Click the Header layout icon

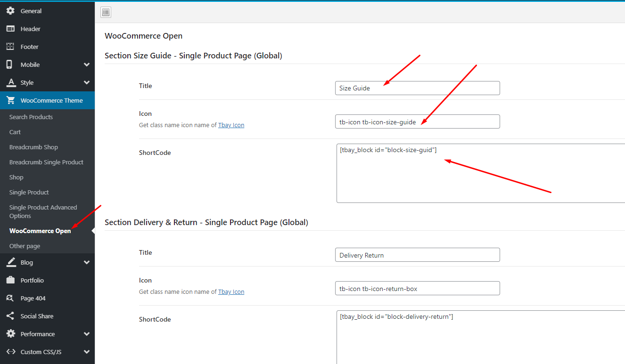pos(10,29)
